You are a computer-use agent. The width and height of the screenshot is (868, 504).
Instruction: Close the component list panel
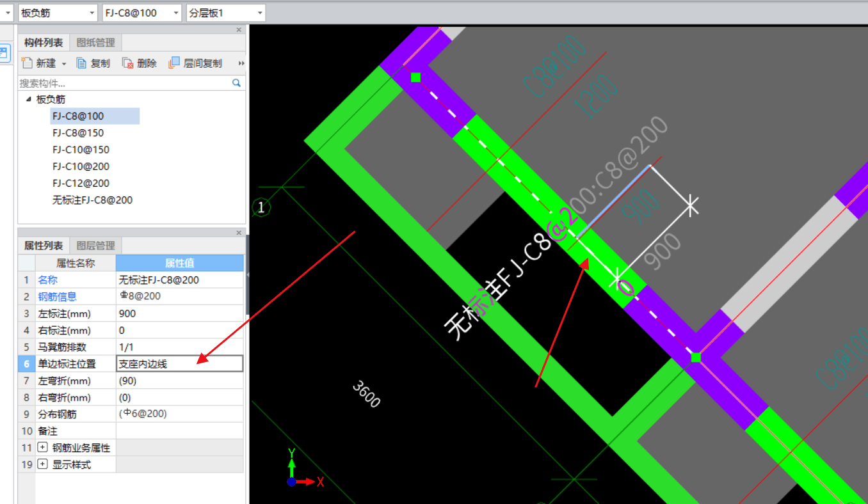[239, 29]
